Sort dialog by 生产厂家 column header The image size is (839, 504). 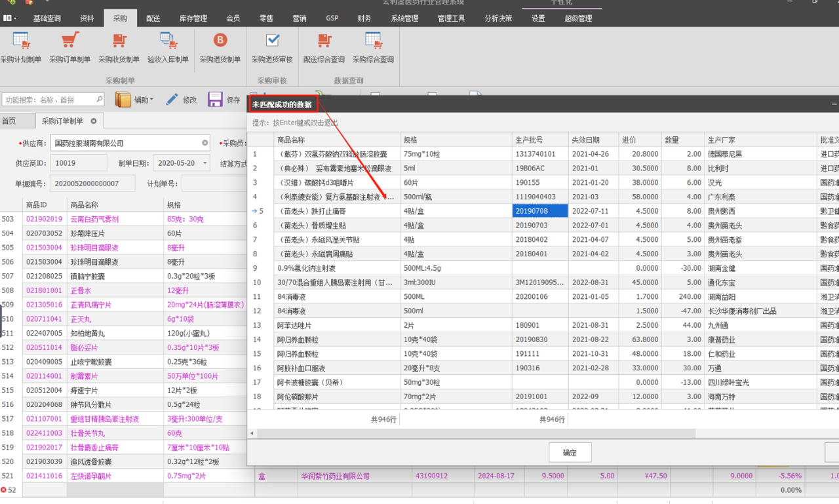pyautogui.click(x=760, y=140)
